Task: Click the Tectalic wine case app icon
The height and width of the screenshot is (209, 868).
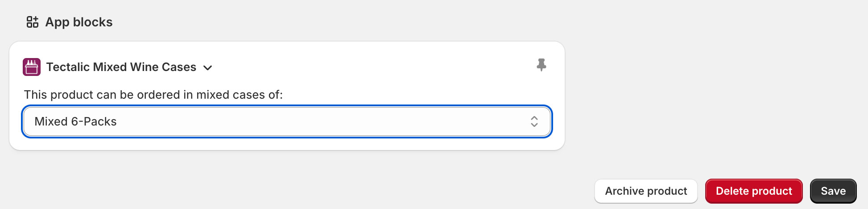Action: coord(32,67)
